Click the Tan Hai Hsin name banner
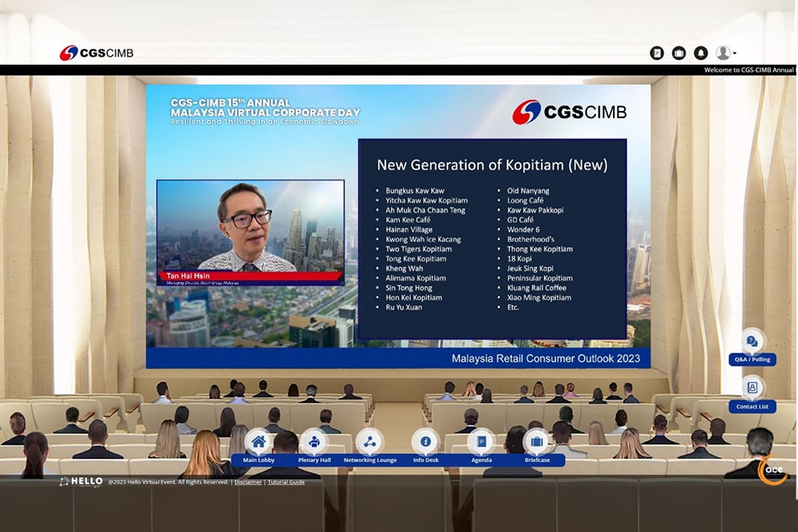798x532 pixels. click(249, 278)
